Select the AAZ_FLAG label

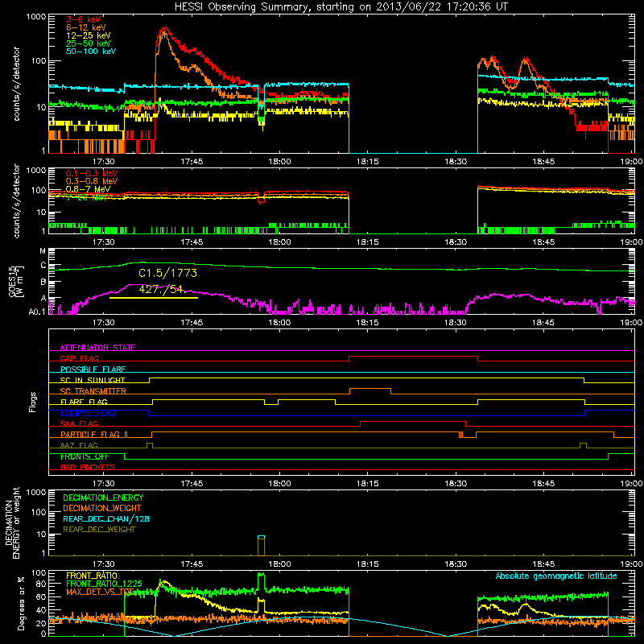click(x=79, y=445)
